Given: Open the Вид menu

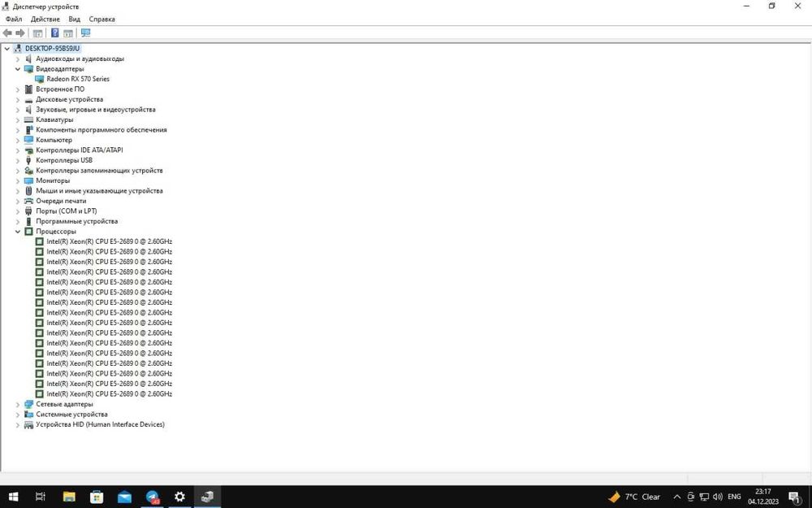Looking at the screenshot, I should 74,20.
